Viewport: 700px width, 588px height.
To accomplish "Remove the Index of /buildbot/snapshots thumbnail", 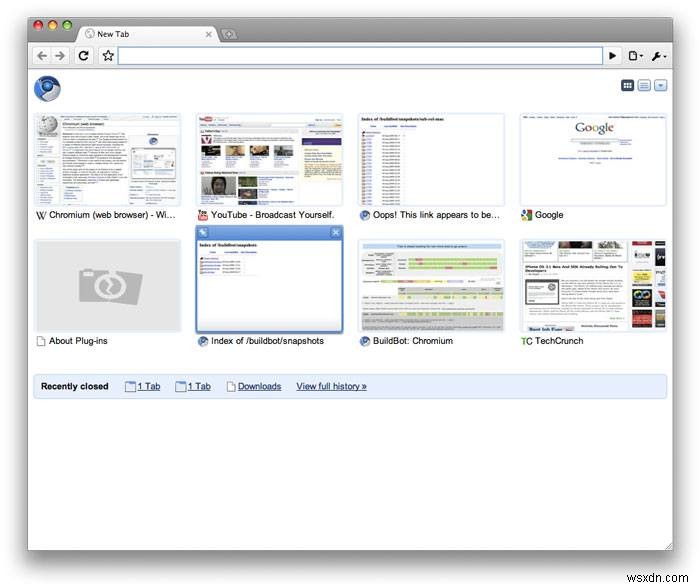I will coord(336,232).
